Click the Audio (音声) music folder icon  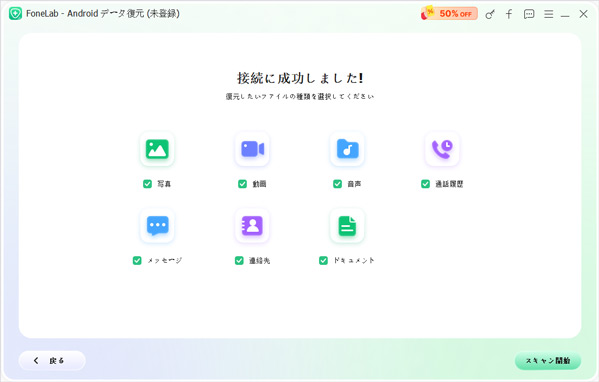pyautogui.click(x=347, y=149)
